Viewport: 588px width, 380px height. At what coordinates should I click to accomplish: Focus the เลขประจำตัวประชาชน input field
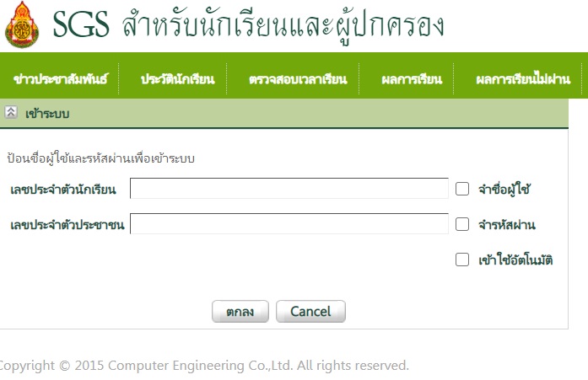tap(289, 223)
